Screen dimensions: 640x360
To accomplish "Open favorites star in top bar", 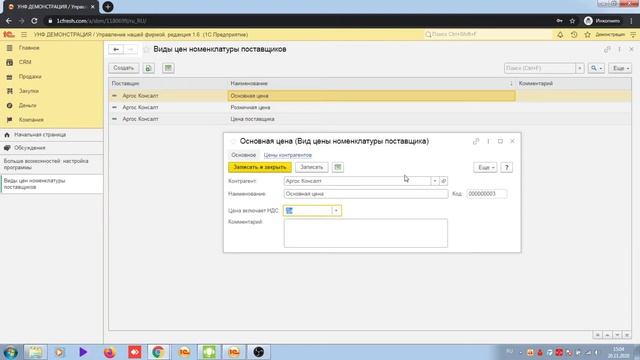I will coord(587,35).
